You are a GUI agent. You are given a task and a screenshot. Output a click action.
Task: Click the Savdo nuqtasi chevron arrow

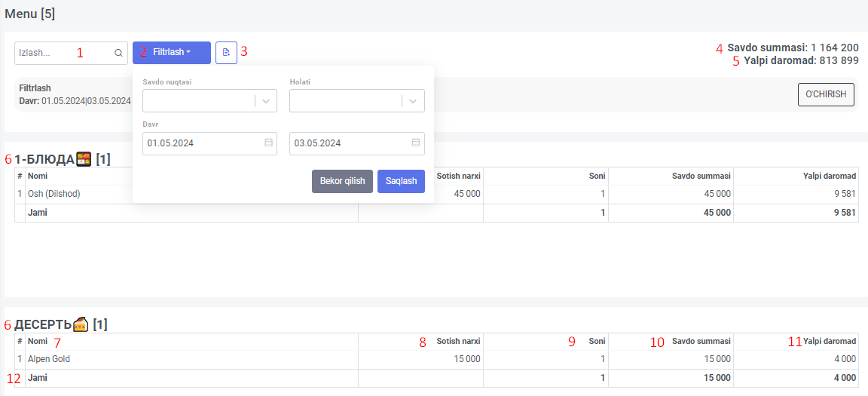click(x=266, y=101)
